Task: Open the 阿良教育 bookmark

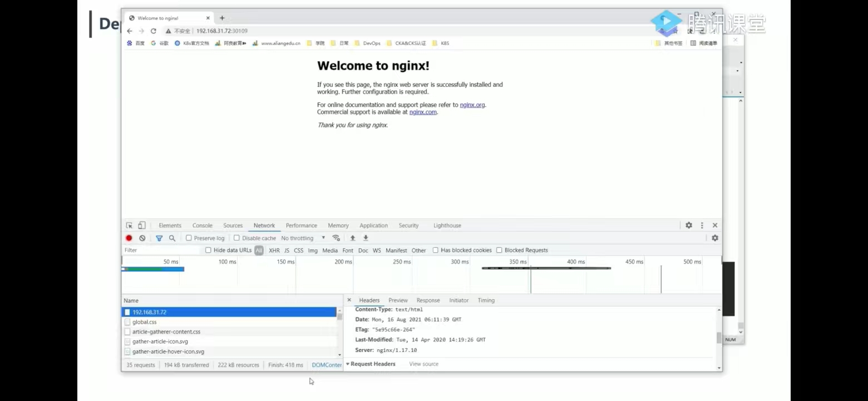Action: pyautogui.click(x=230, y=43)
